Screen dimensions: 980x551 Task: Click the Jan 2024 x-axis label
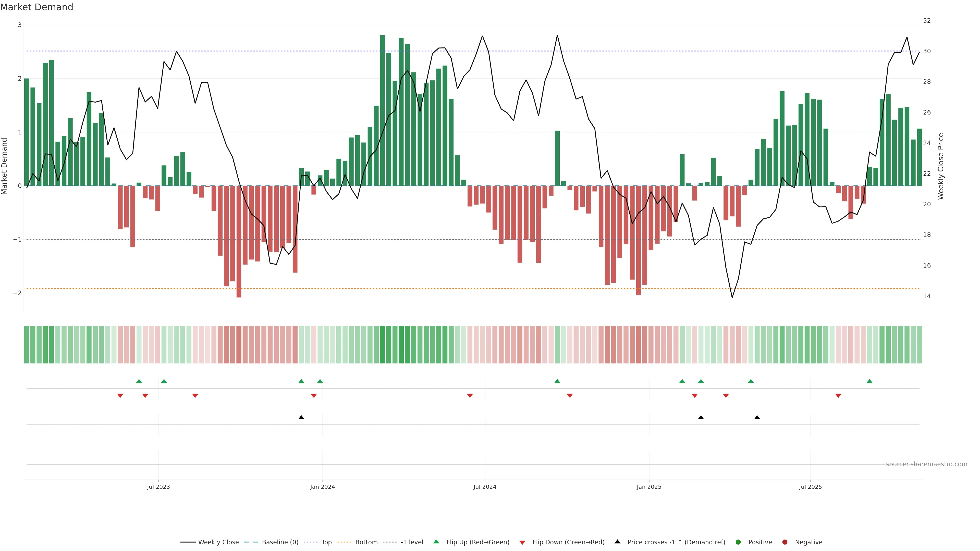(x=322, y=487)
